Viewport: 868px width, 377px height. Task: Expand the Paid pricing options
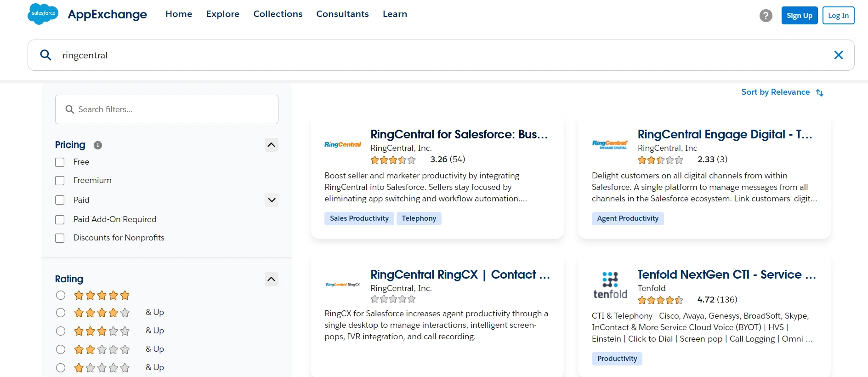click(x=271, y=200)
